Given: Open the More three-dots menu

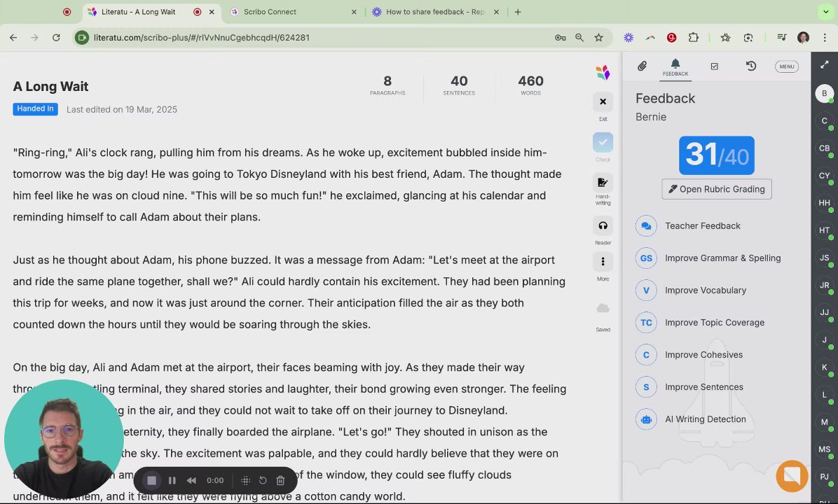Looking at the screenshot, I should (603, 261).
